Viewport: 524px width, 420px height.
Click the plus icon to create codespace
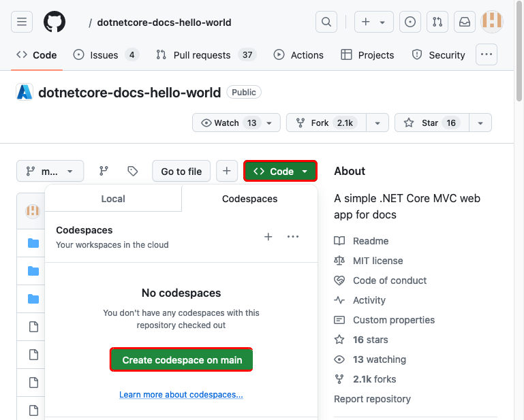pos(268,237)
